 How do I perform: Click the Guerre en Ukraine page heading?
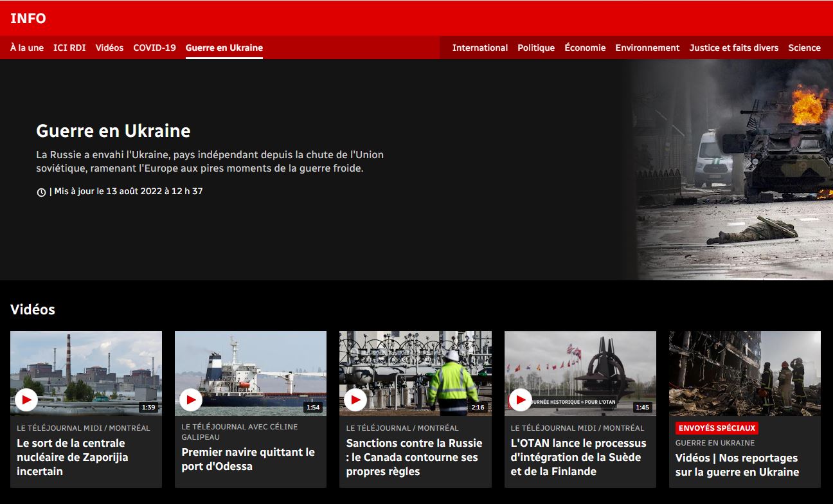tap(113, 131)
